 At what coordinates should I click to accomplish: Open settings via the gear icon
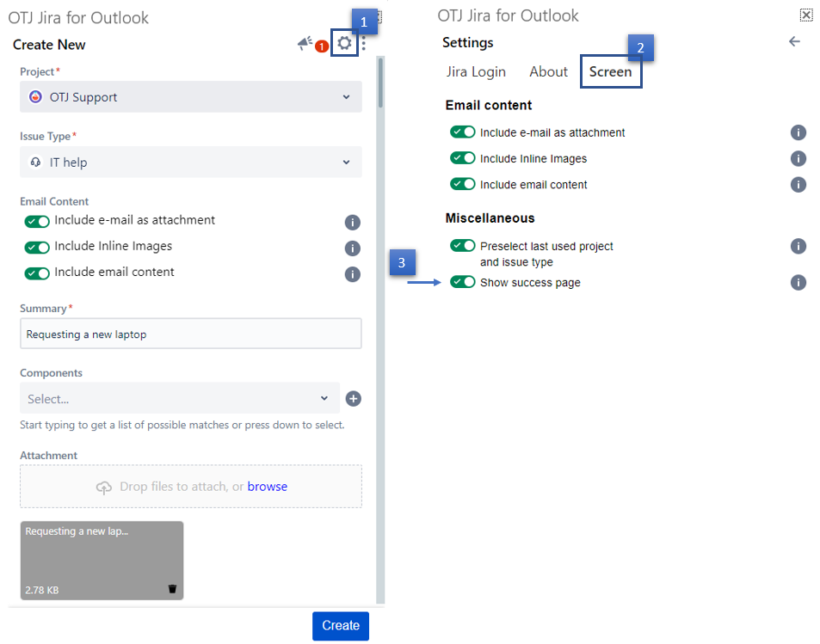click(x=344, y=44)
